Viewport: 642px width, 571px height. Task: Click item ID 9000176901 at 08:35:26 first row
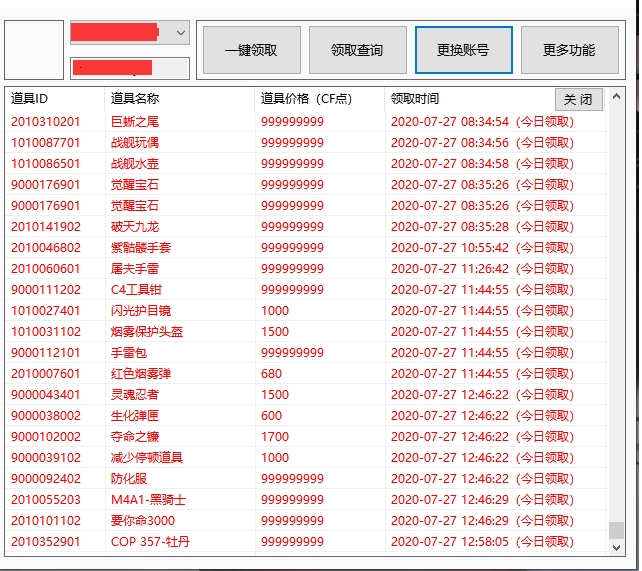[x=45, y=185]
